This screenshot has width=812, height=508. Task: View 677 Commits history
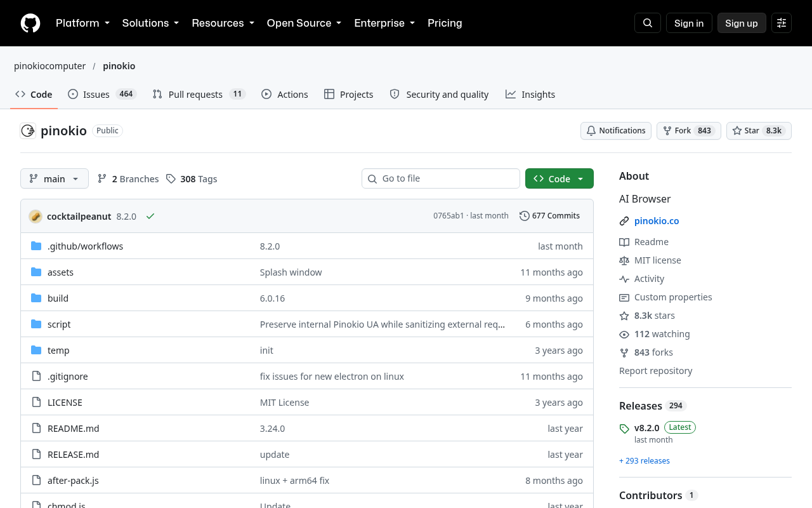point(549,216)
